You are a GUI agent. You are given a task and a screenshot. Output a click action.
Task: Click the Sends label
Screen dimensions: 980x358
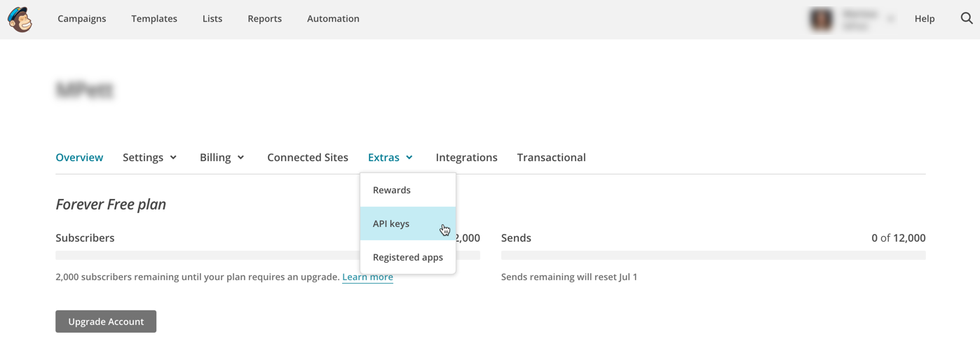pyautogui.click(x=516, y=238)
